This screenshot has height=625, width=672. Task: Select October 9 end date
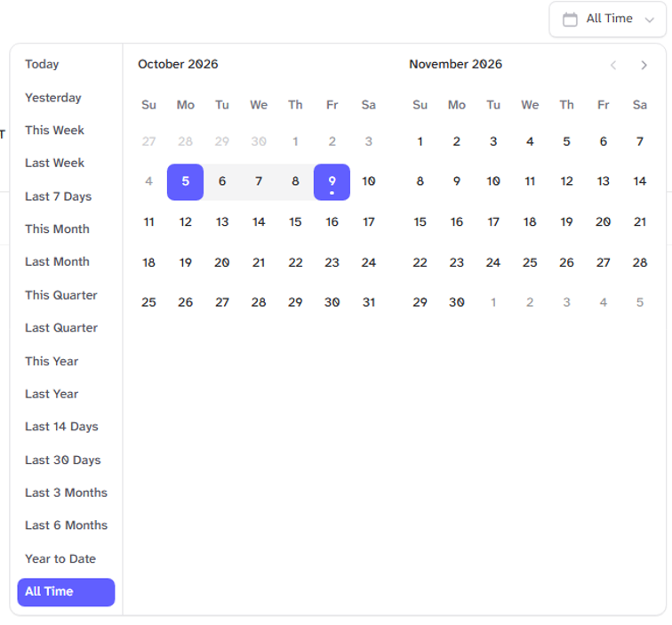332,181
